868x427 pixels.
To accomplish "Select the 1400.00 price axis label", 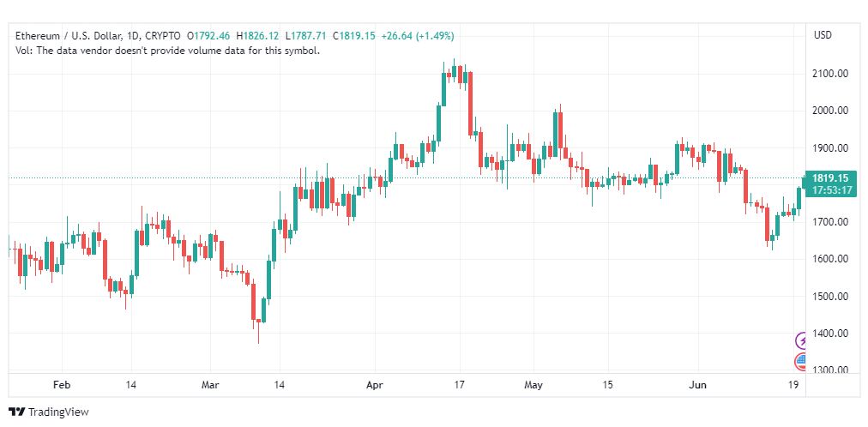I will click(831, 334).
